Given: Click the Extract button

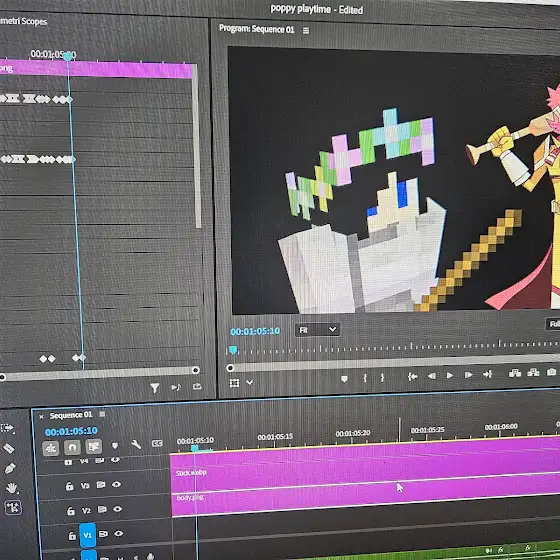Looking at the screenshot, I should pyautogui.click(x=533, y=373).
